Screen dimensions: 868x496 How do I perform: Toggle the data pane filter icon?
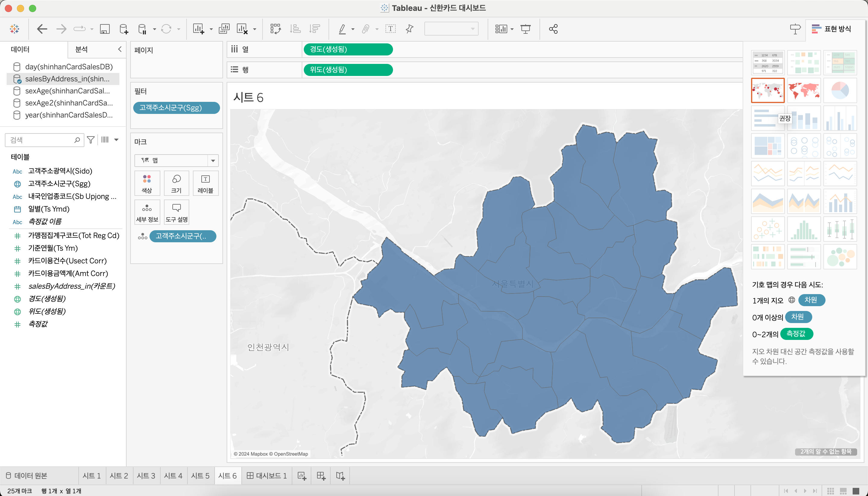click(x=91, y=140)
